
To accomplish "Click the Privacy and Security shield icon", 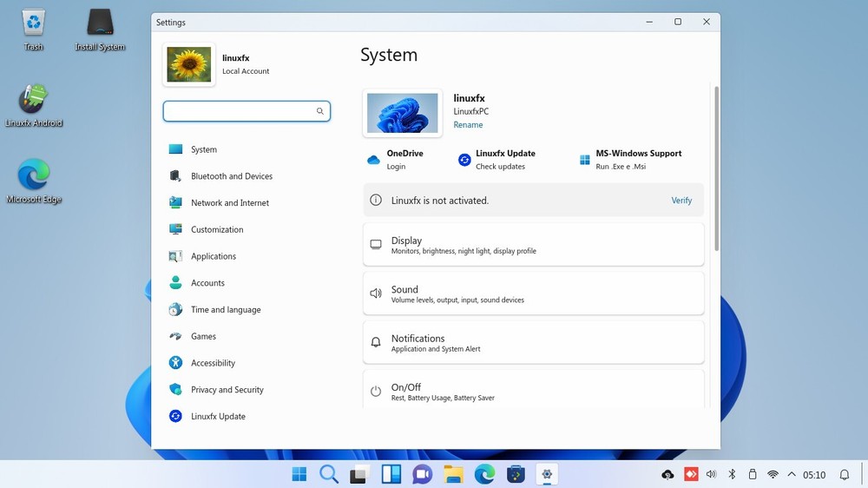I will pos(175,390).
